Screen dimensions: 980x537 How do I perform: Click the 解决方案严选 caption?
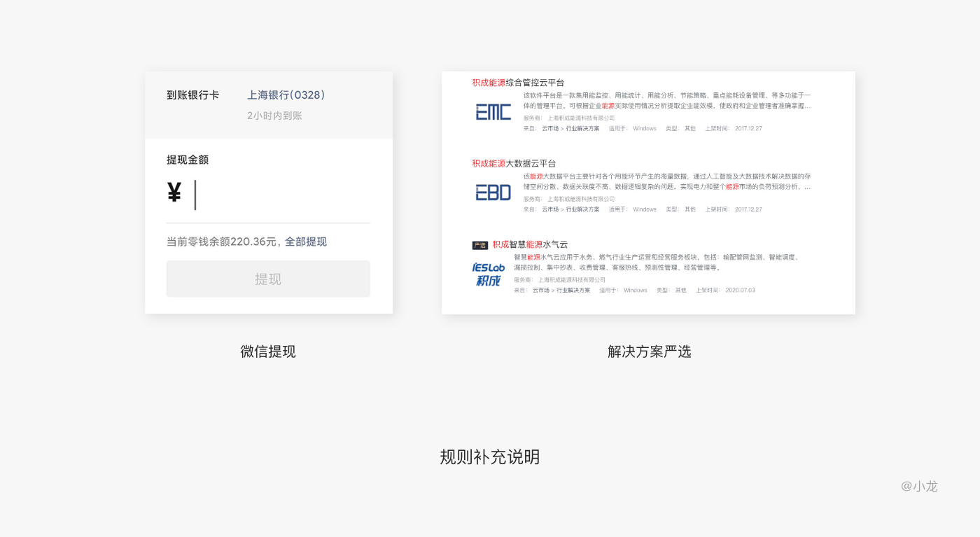point(649,351)
